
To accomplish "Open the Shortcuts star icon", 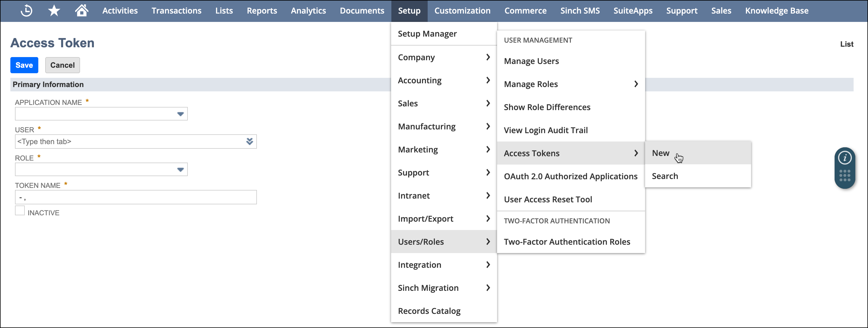I will (x=54, y=10).
